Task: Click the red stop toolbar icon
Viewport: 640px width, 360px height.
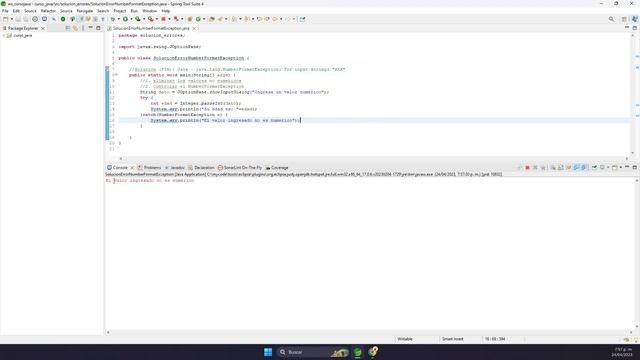Action: 163,19
